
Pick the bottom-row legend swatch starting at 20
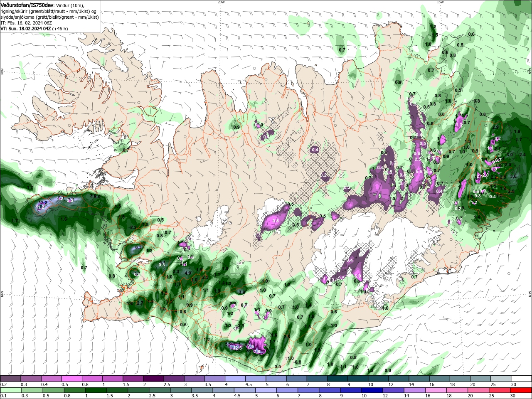[x=478, y=390]
